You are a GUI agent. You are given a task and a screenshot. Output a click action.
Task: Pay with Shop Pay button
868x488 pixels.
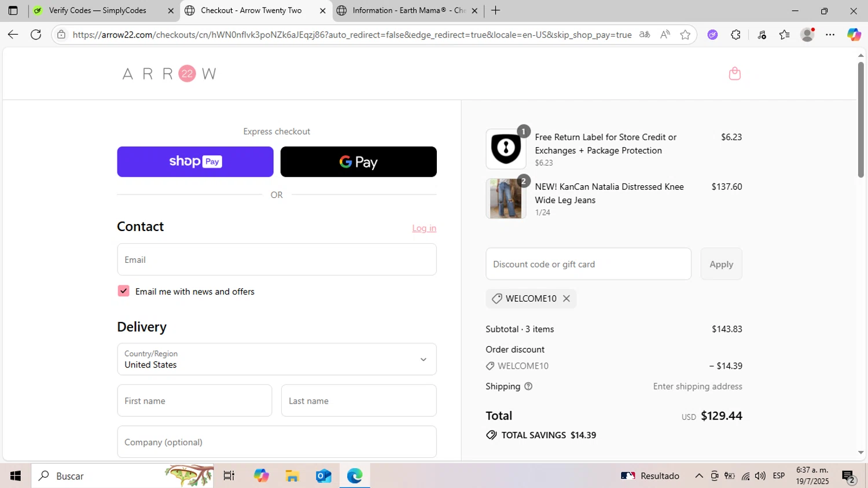point(195,162)
